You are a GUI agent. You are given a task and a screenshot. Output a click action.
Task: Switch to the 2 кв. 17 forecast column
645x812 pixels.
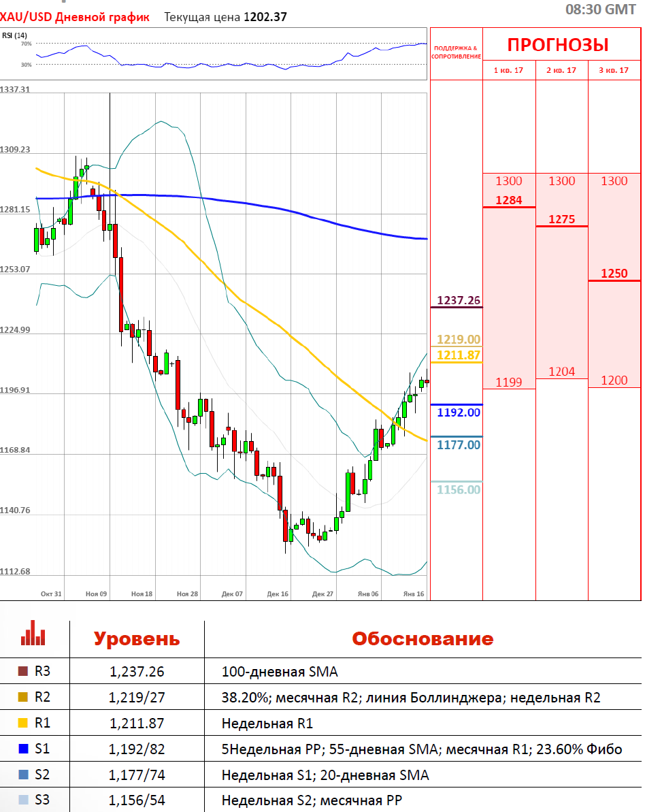(x=561, y=70)
